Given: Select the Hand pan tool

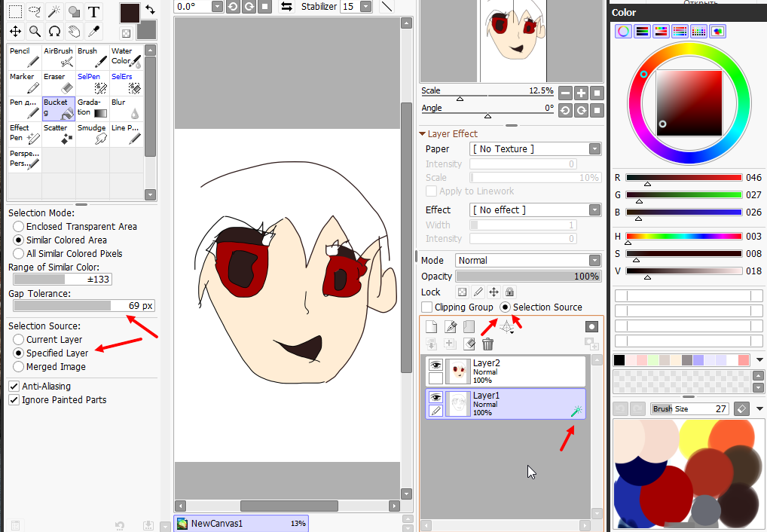Looking at the screenshot, I should [x=74, y=32].
